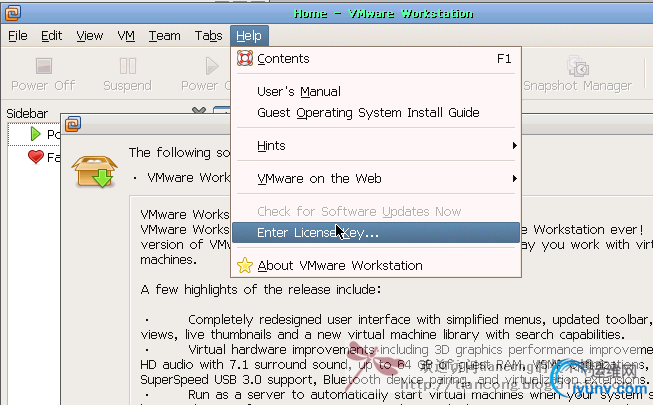Click the Power On play icon

point(212,66)
